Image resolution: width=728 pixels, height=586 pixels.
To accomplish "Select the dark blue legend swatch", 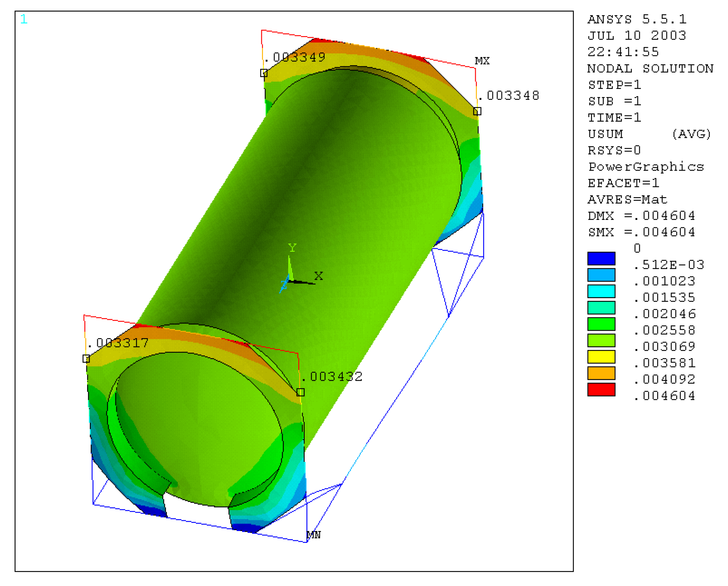I will click(601, 259).
